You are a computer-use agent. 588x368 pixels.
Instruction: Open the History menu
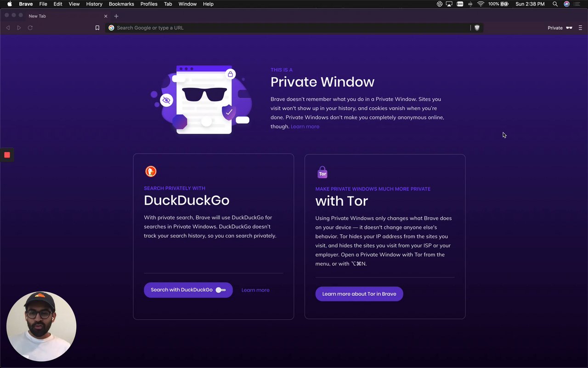[x=94, y=4]
